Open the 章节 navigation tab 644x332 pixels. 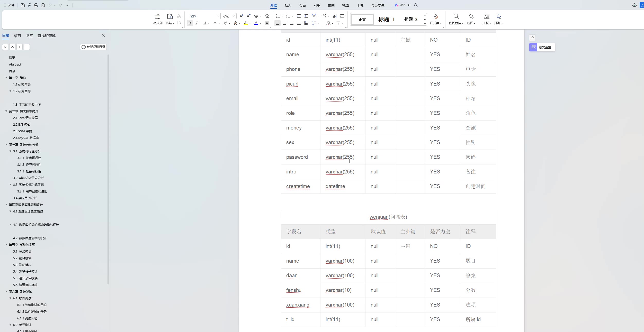(x=17, y=36)
